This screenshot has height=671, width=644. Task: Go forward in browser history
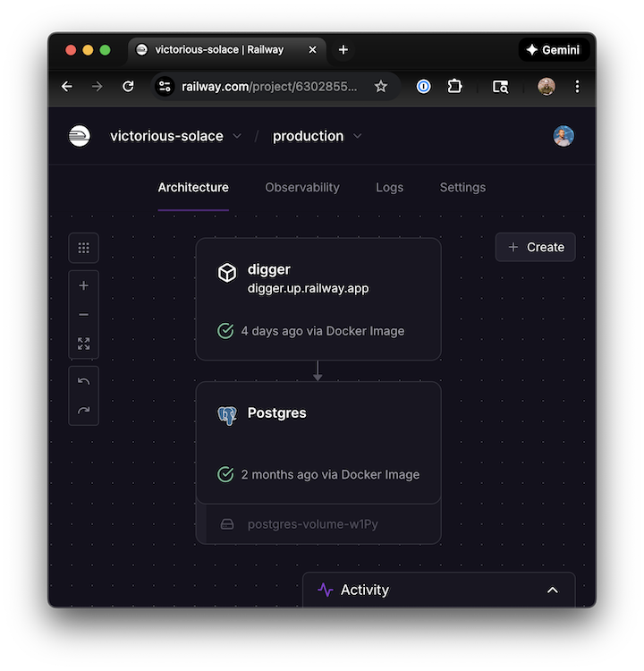point(97,87)
